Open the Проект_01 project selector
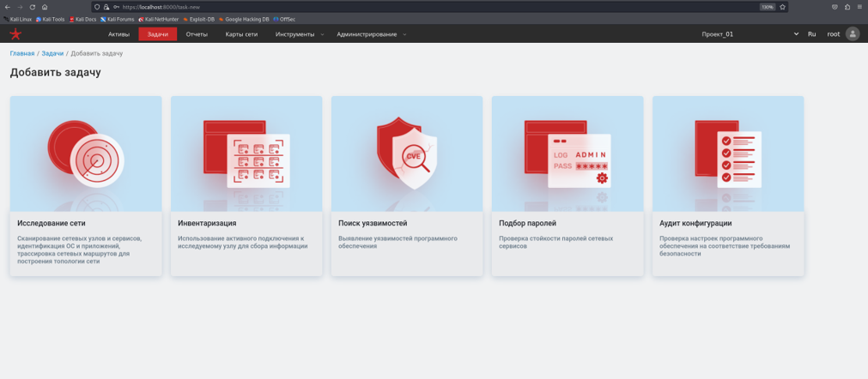 [x=750, y=34]
